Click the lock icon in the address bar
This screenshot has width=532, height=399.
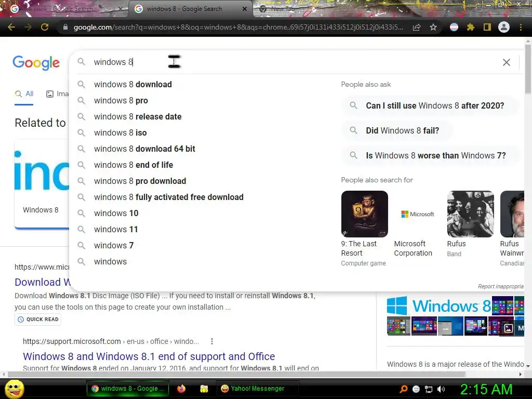(65, 27)
